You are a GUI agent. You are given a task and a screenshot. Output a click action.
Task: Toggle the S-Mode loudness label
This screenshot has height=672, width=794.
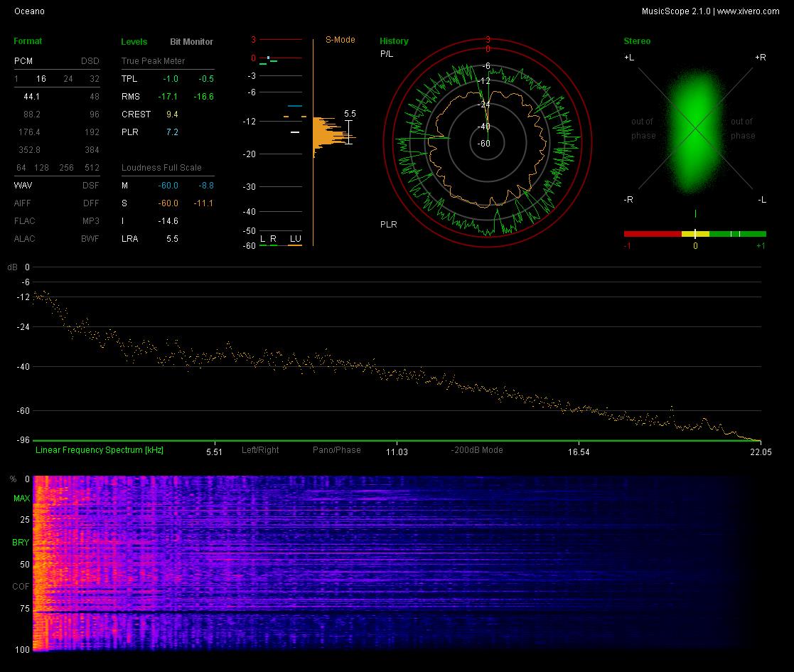[x=340, y=40]
